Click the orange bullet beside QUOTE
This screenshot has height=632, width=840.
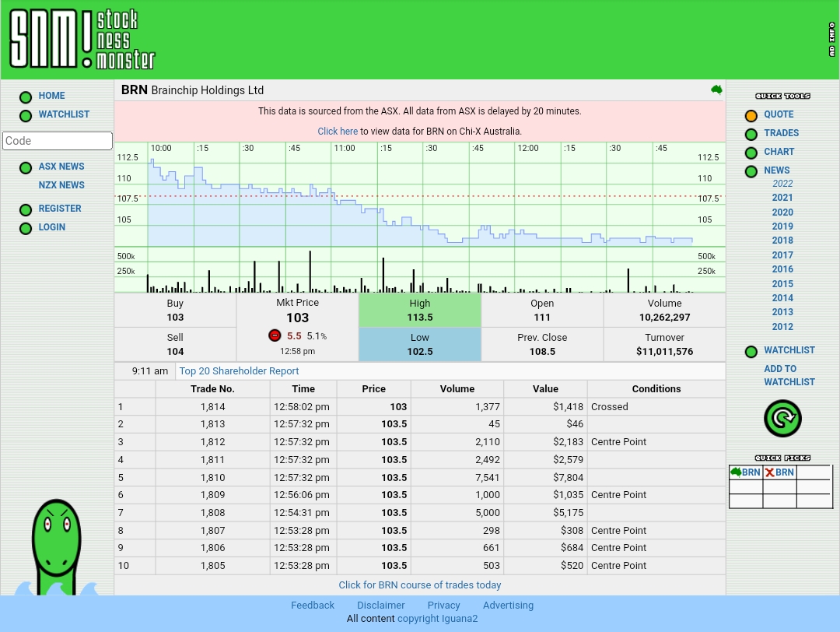coord(751,116)
